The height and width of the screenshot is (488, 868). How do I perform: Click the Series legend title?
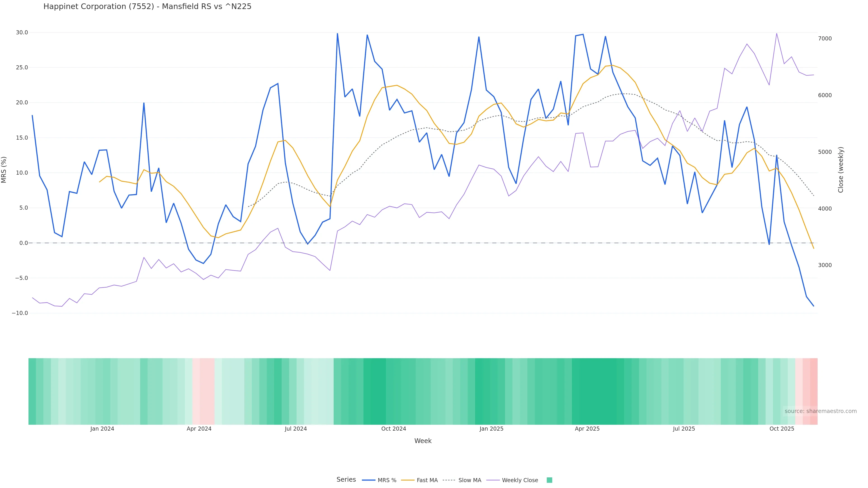coord(346,480)
